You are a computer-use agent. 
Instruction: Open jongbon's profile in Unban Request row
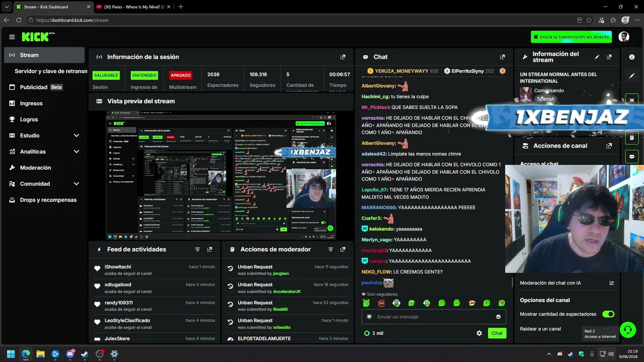coord(281,274)
